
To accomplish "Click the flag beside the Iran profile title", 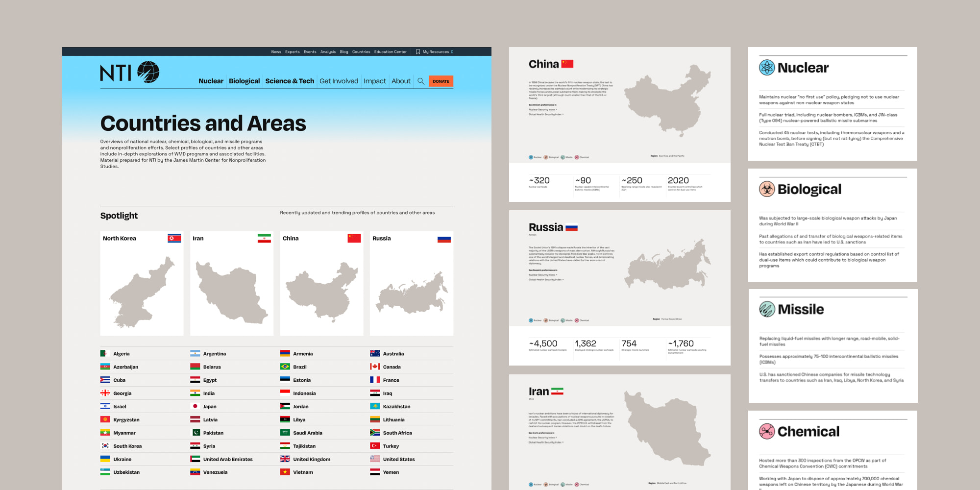I will (557, 392).
